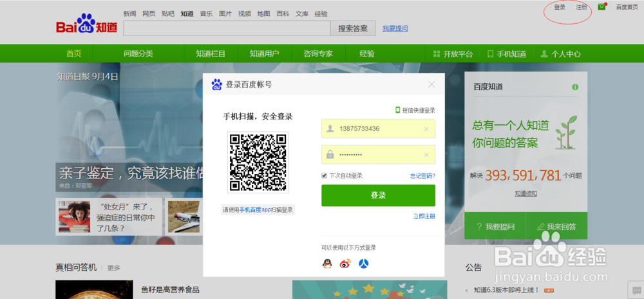Switch to 网页 in the top links
This screenshot has height=299, width=644.
[149, 14]
